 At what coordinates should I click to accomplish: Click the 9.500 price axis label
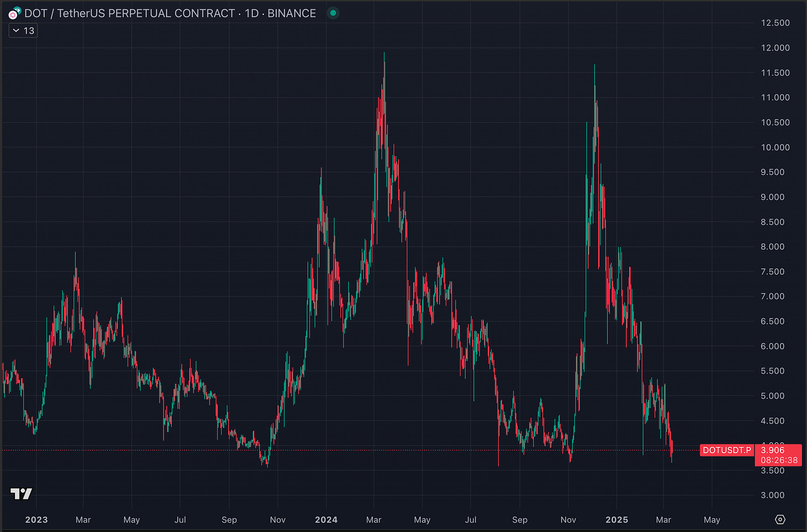pos(773,172)
